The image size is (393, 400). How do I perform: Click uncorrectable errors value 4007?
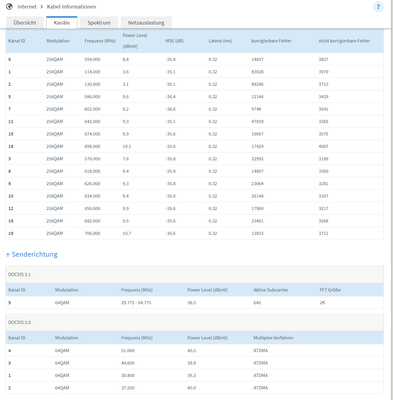(x=323, y=146)
